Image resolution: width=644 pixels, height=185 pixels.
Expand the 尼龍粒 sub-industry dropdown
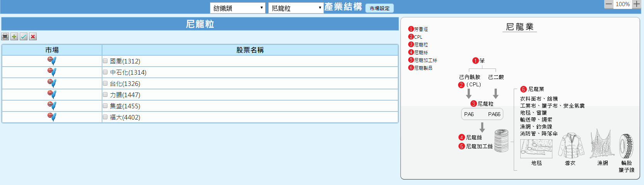(296, 8)
